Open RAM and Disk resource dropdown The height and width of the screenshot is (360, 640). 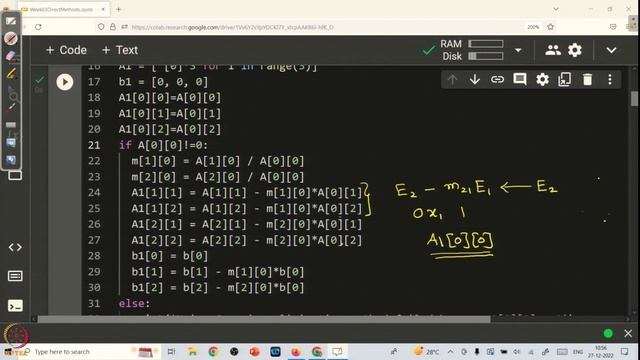[x=518, y=50]
